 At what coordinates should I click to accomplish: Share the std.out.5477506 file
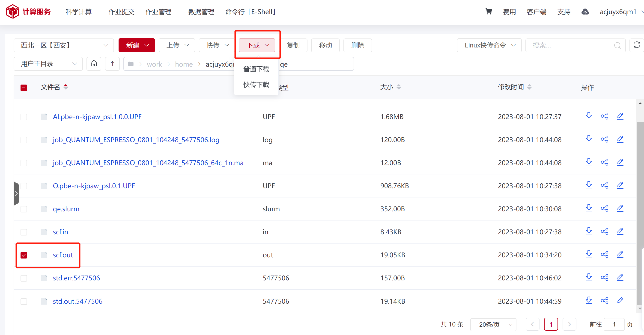coord(605,300)
